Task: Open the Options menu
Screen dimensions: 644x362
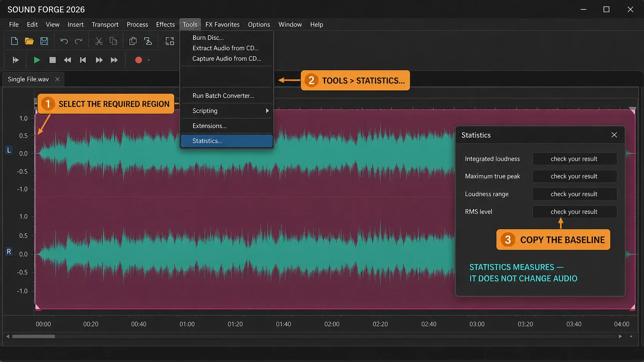Action: 259,24
